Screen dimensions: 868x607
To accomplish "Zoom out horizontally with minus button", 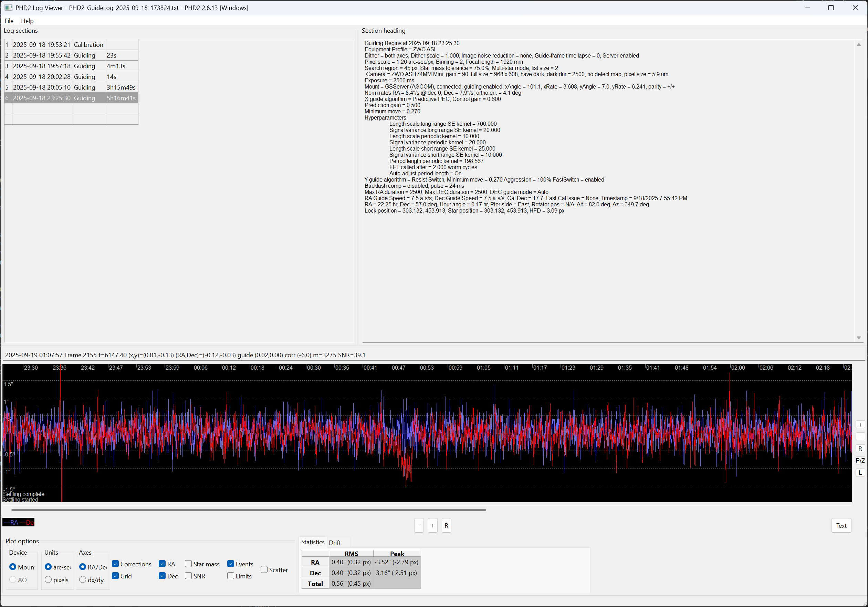I will (x=419, y=525).
